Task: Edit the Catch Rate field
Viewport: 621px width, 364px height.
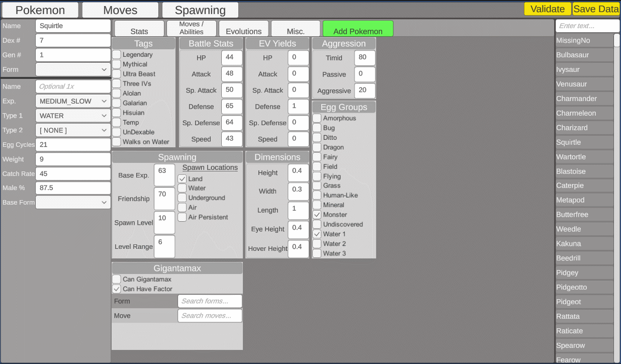Action: pyautogui.click(x=73, y=173)
